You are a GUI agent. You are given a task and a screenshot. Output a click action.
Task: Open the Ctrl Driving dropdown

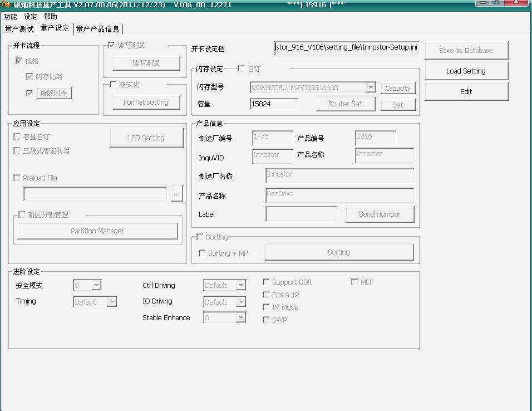tap(240, 286)
